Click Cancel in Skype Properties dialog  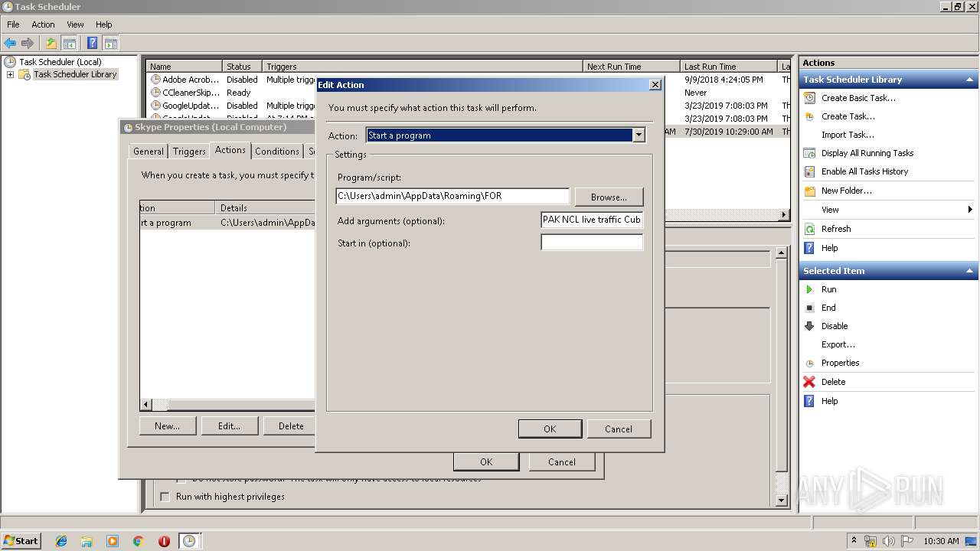coord(561,461)
